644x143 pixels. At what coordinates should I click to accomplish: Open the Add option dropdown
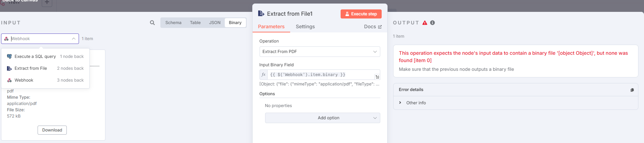[x=323, y=118]
